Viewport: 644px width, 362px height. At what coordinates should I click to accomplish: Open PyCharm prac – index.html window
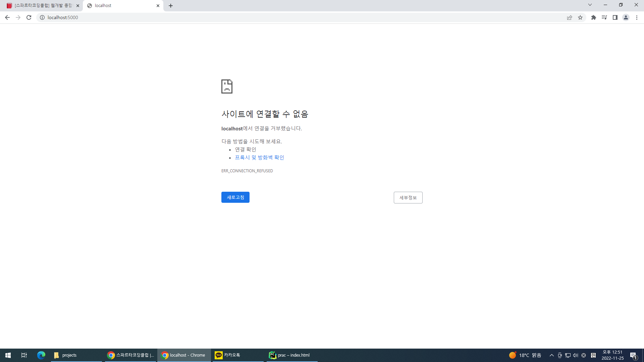292,355
